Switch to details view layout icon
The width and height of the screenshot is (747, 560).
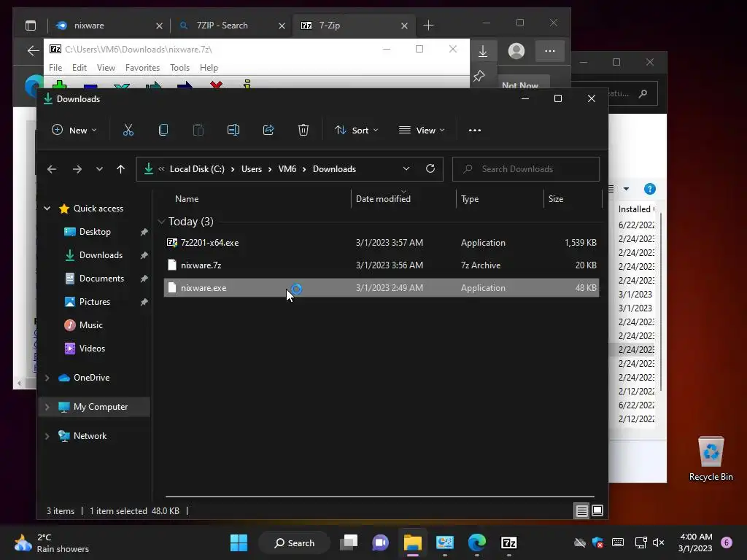click(x=581, y=511)
